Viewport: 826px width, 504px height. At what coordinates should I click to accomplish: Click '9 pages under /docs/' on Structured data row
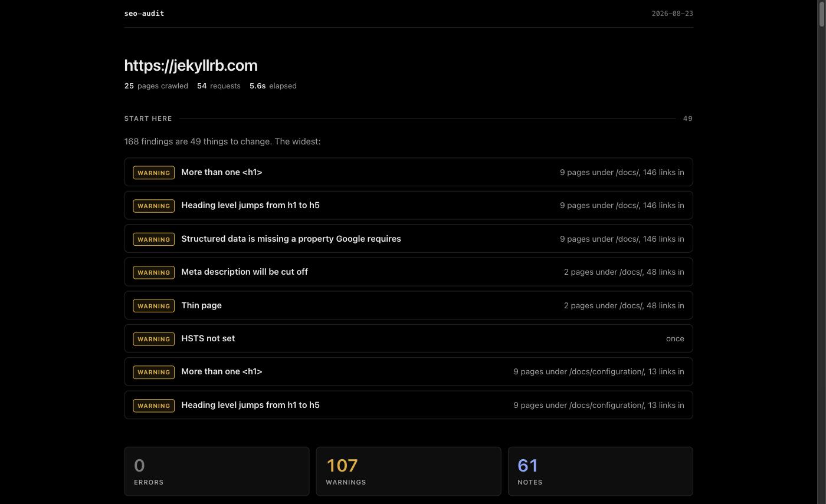(622, 239)
